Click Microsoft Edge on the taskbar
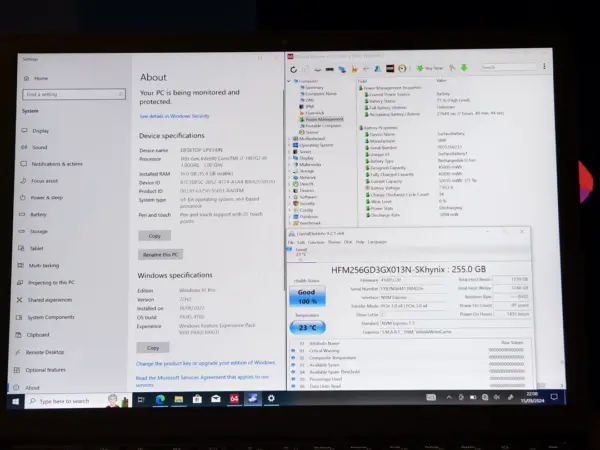The height and width of the screenshot is (450, 600). tap(160, 399)
